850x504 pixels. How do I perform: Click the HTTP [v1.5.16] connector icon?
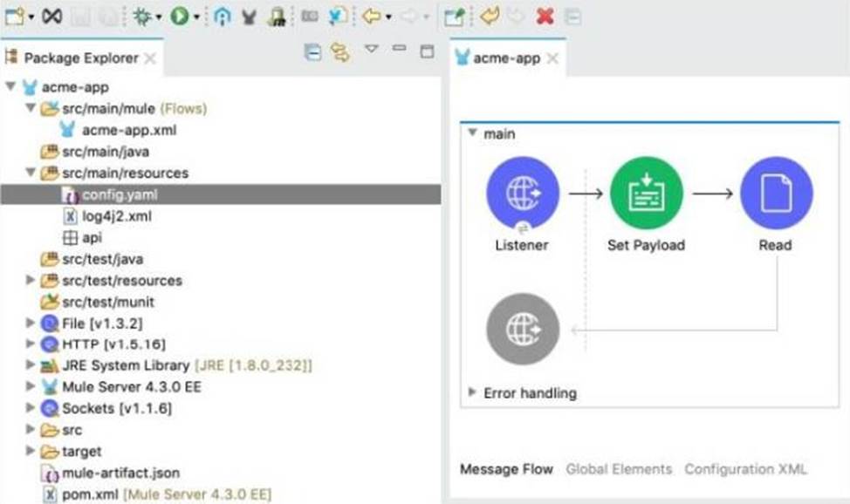50,344
